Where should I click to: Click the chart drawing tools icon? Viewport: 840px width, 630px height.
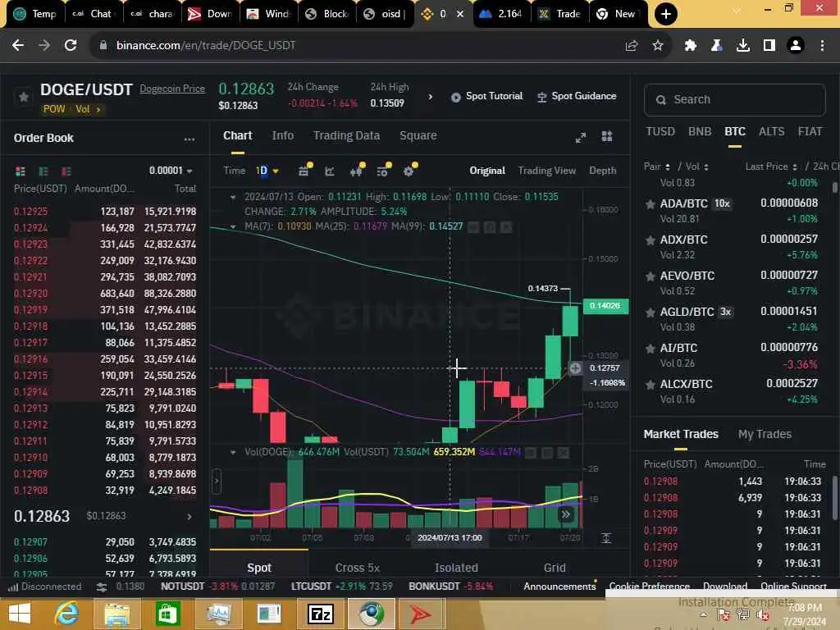330,171
